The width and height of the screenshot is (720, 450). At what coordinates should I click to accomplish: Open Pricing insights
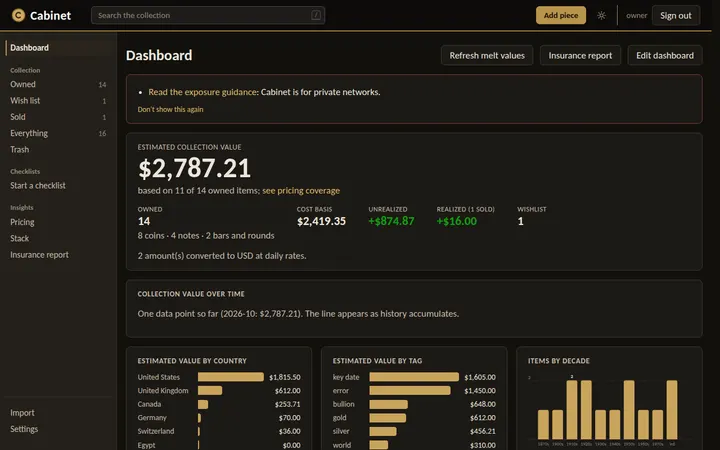point(59,222)
